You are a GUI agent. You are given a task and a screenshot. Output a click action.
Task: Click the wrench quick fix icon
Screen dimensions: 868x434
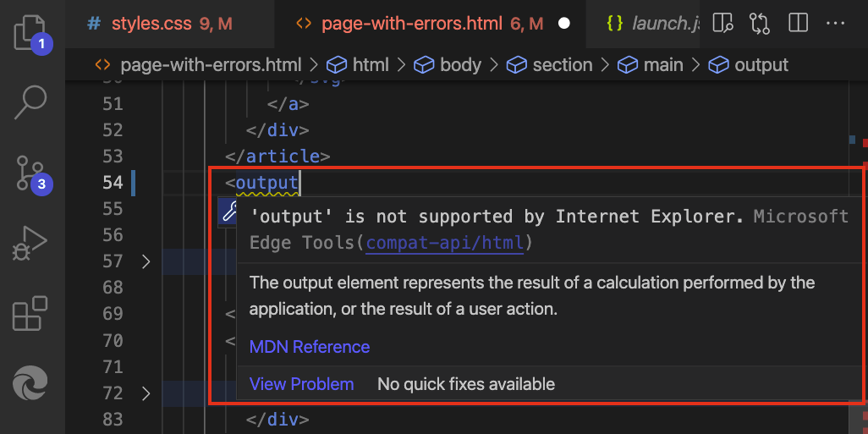228,212
